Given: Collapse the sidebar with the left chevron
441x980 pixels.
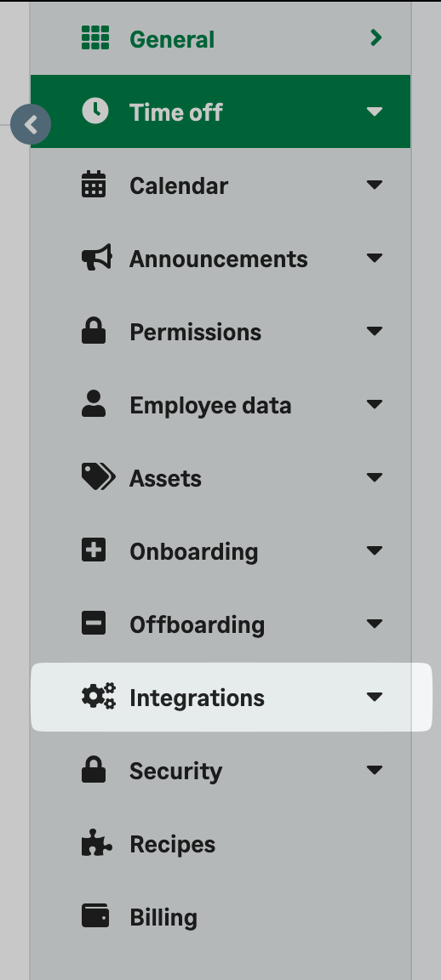Looking at the screenshot, I should (31, 125).
